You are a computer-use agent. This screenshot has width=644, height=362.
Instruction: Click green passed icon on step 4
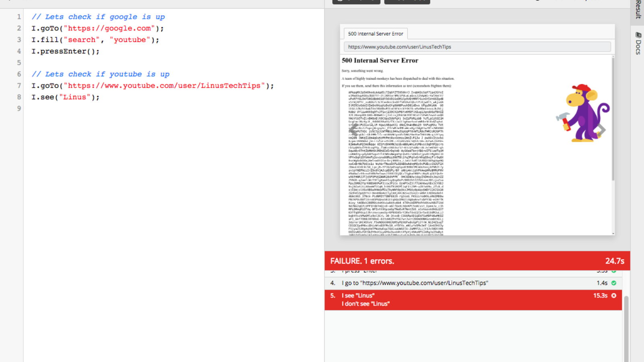(x=614, y=283)
